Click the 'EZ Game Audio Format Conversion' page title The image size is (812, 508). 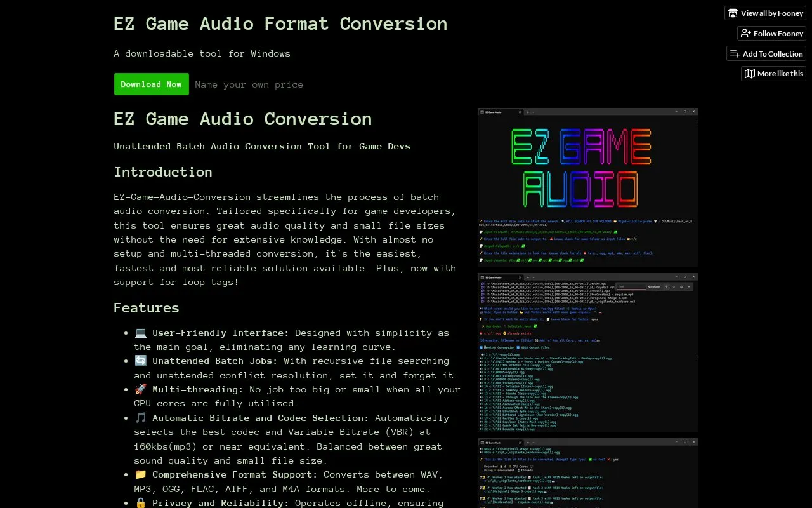tap(280, 24)
